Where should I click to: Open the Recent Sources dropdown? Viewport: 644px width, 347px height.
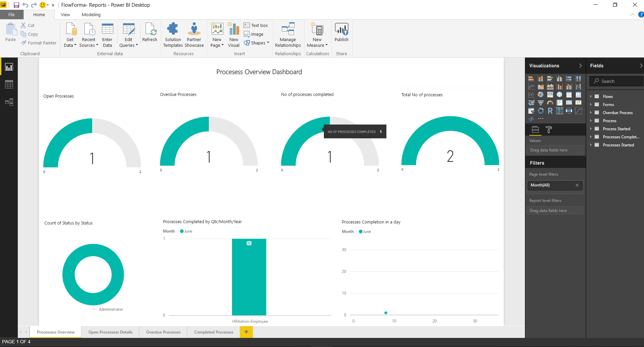89,35
